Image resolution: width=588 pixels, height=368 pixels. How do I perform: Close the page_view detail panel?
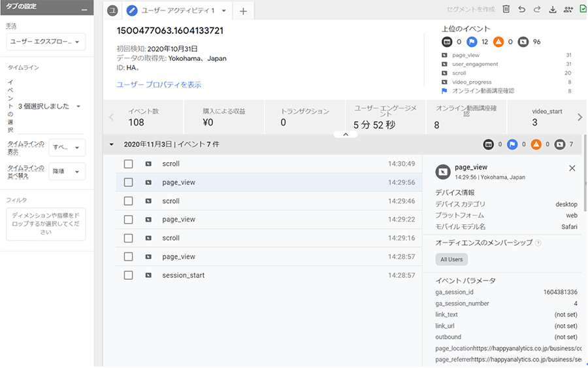[572, 168]
